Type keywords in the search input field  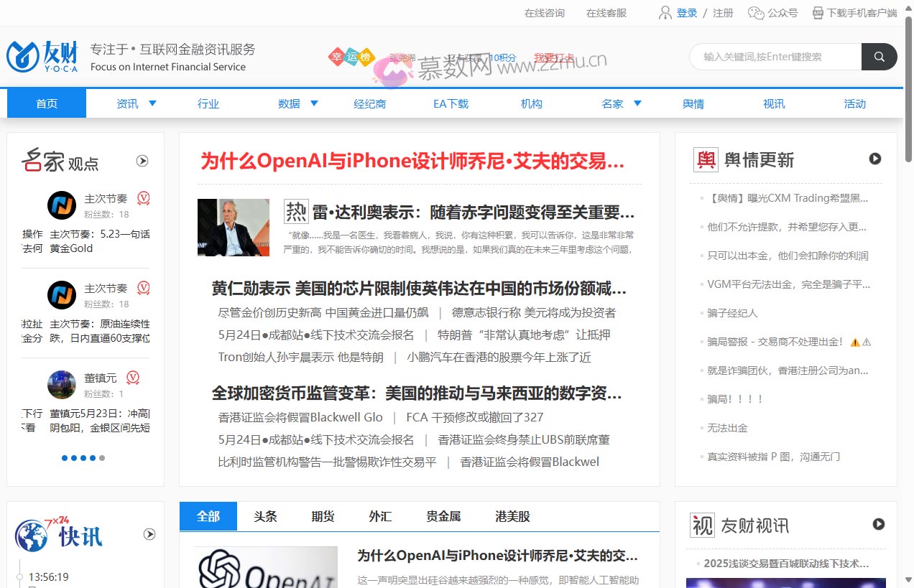click(x=775, y=56)
